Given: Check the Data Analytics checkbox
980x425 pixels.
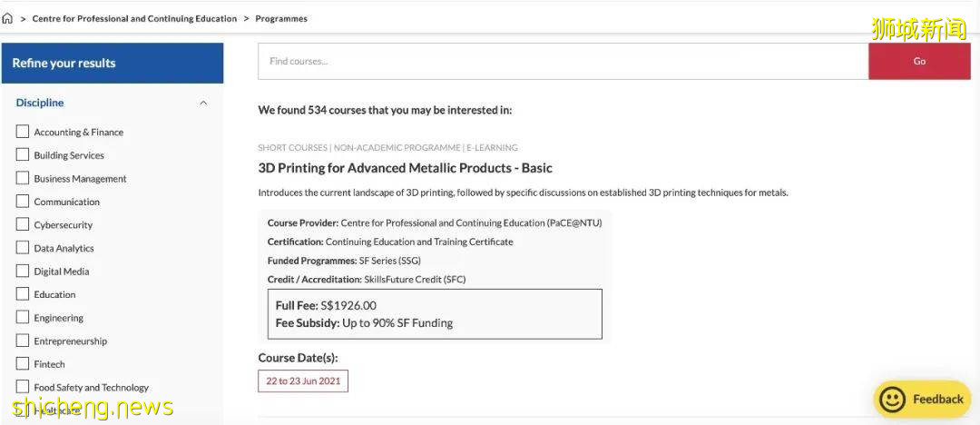Looking at the screenshot, I should point(23,248).
